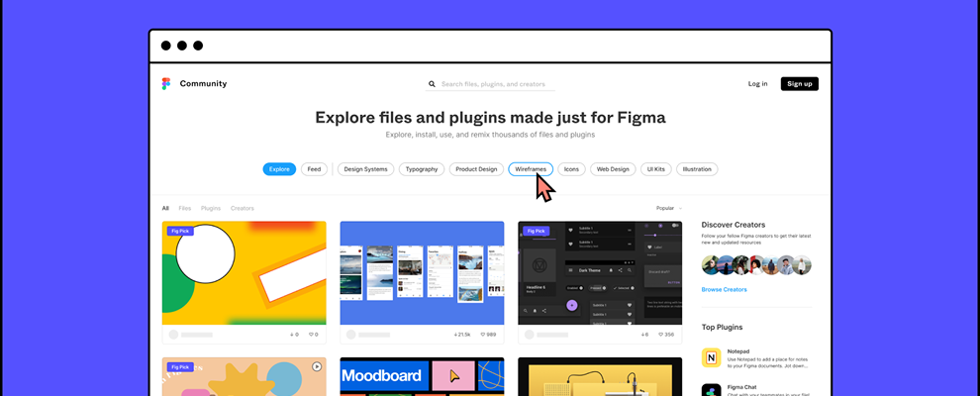Screen dimensions: 980x396
Task: Open the yellow desk illustration thumbnail
Action: click(600, 376)
